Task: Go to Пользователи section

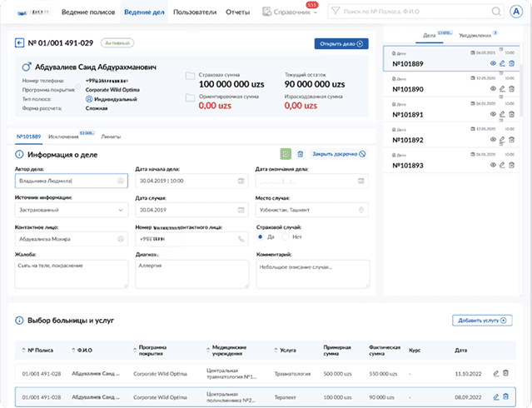Action: 195,12
